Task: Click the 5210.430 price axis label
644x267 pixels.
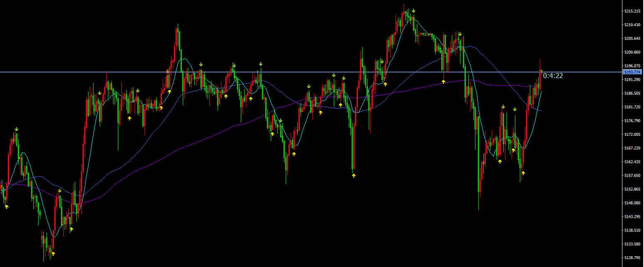Action: click(x=632, y=25)
